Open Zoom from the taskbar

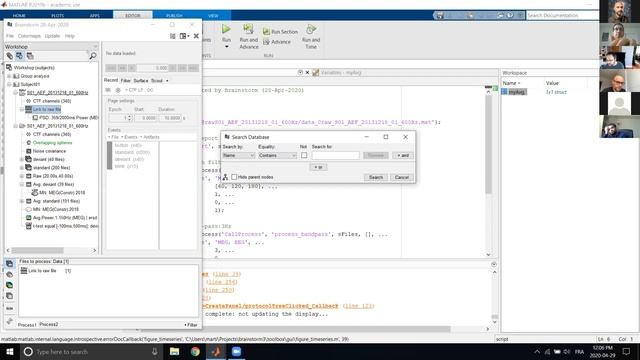click(x=236, y=351)
